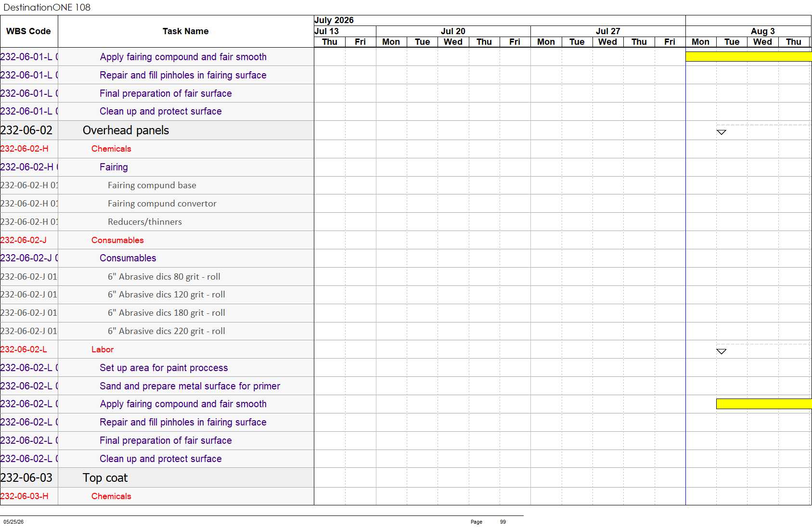The height and width of the screenshot is (528, 812).
Task: Collapse the Labor summary triangle in Gantt chart
Action: pos(721,351)
